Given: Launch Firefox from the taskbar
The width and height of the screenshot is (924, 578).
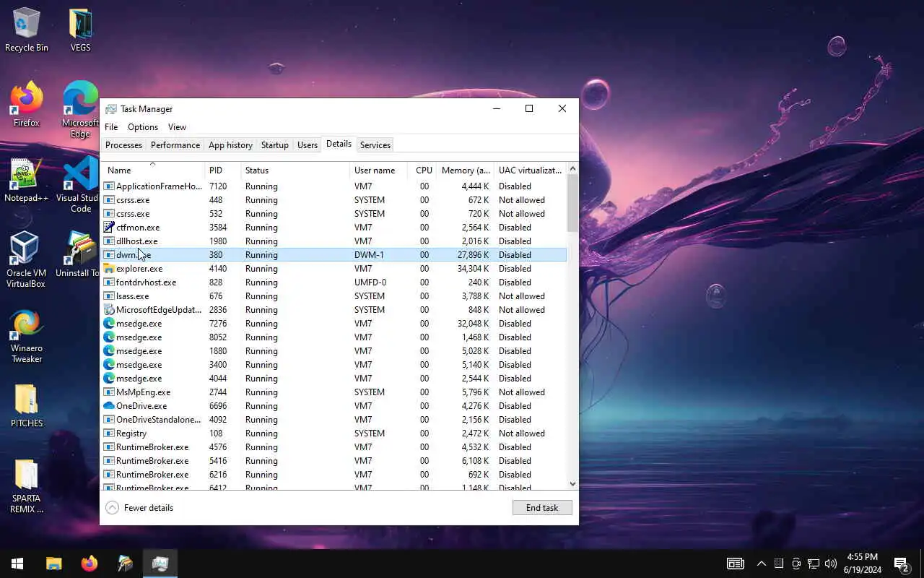Looking at the screenshot, I should pos(90,564).
